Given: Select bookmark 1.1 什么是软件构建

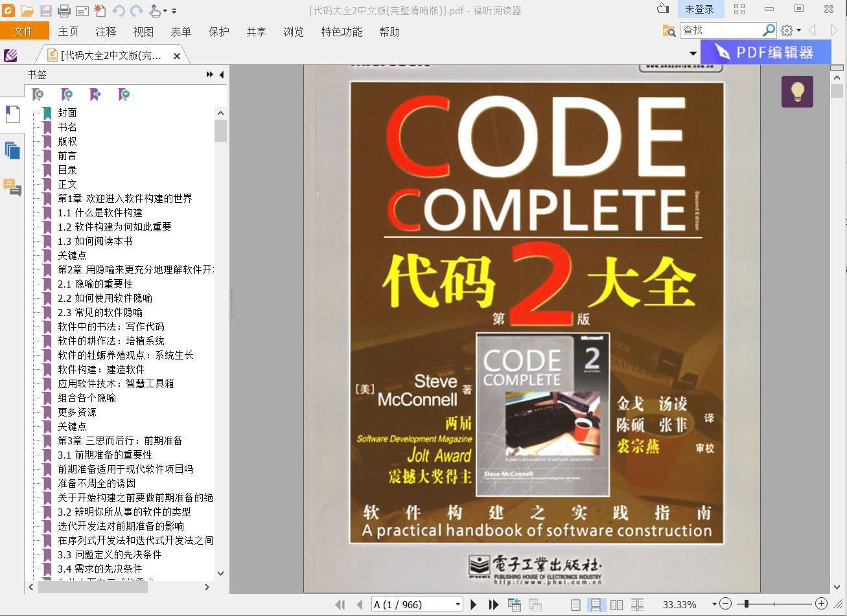Looking at the screenshot, I should pyautogui.click(x=100, y=212).
